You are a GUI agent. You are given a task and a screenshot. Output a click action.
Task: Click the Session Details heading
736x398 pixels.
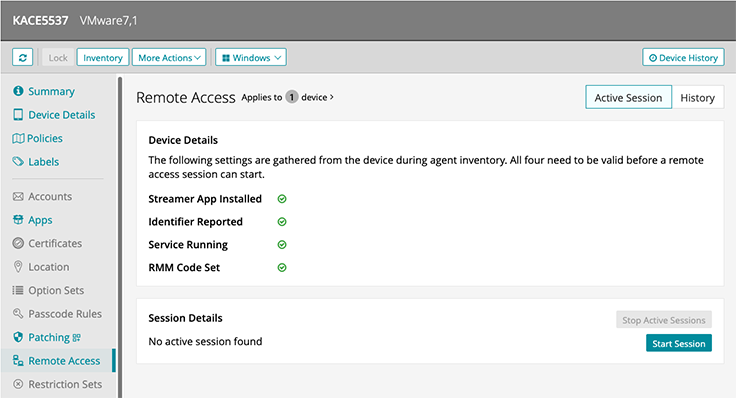185,318
